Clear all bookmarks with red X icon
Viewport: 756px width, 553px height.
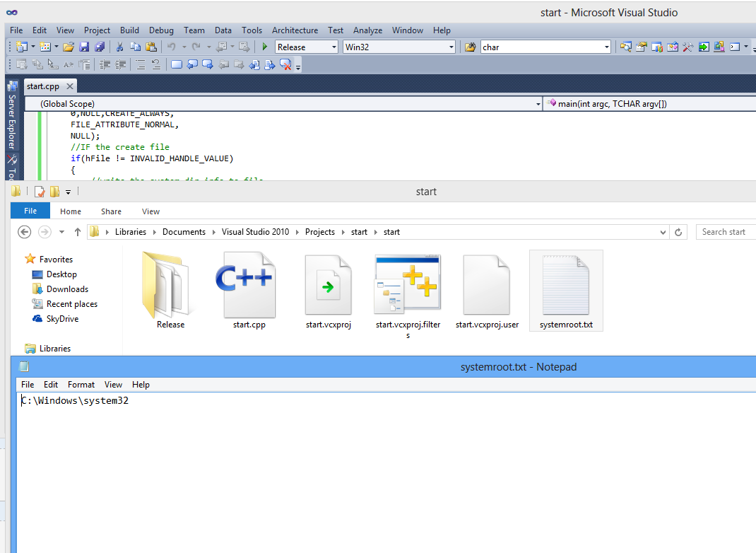pos(285,64)
